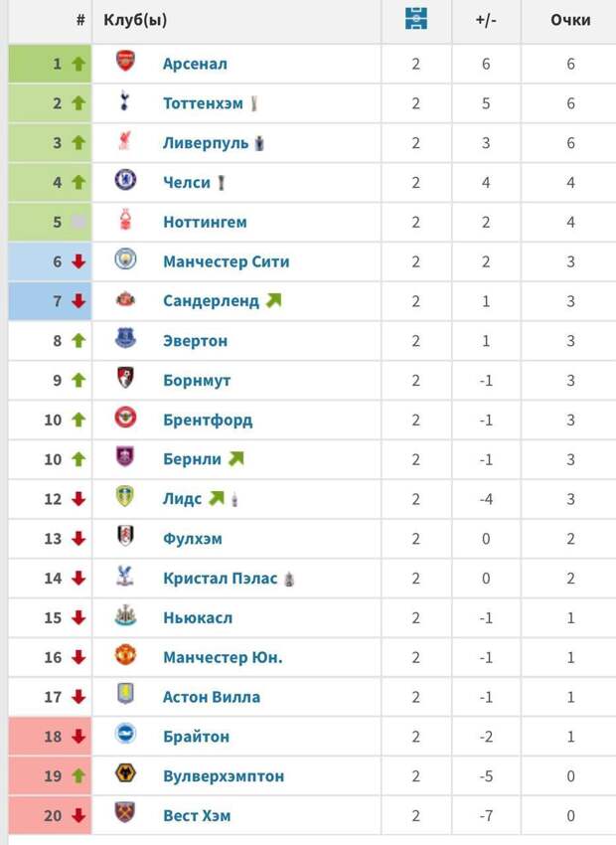The image size is (616, 845).
Task: Open the Вест Хэм club link
Action: [198, 815]
